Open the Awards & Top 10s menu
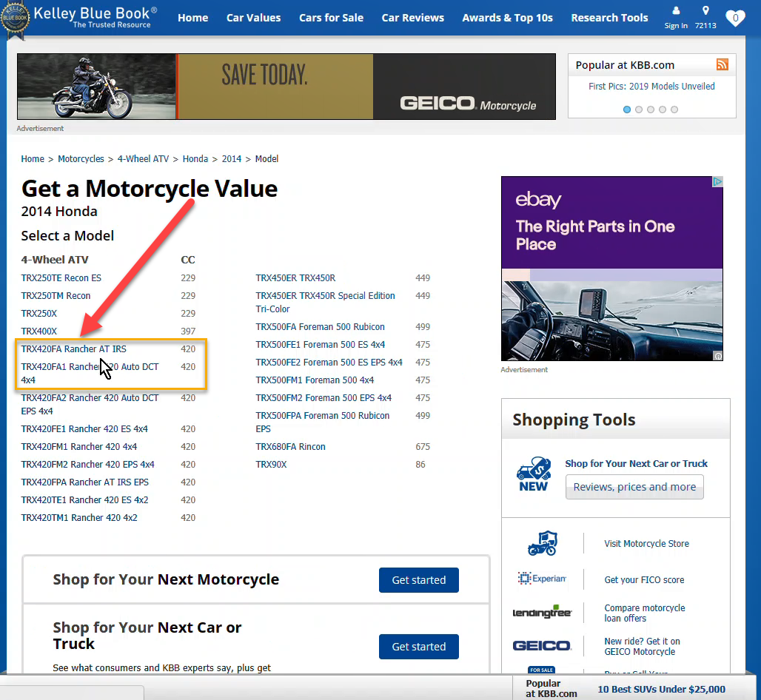Viewport: 761px width, 700px height. [x=507, y=18]
